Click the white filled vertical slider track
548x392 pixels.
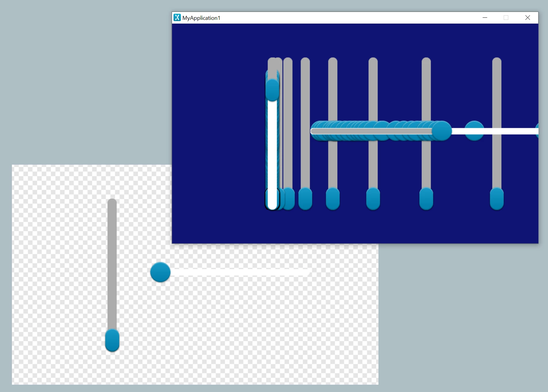click(272, 154)
